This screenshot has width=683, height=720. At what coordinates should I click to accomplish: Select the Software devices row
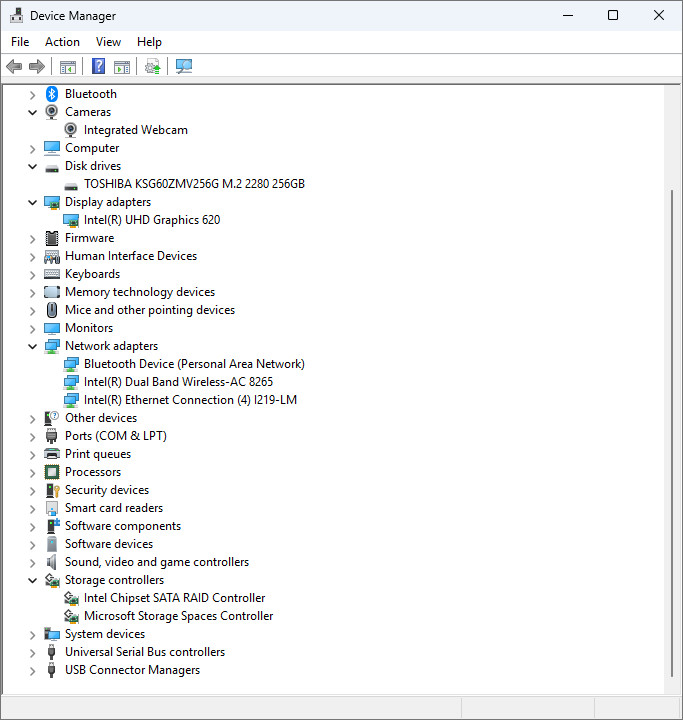click(x=109, y=544)
